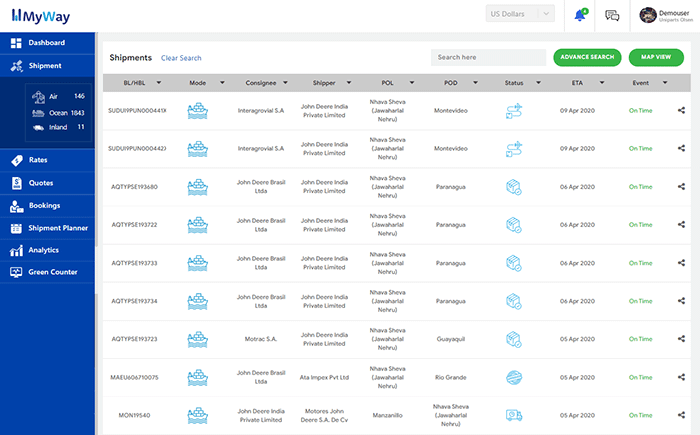Viewport: 700px width, 435px height.
Task: Click the Ata Impex Pvt Ltd shipper
Action: click(x=324, y=377)
